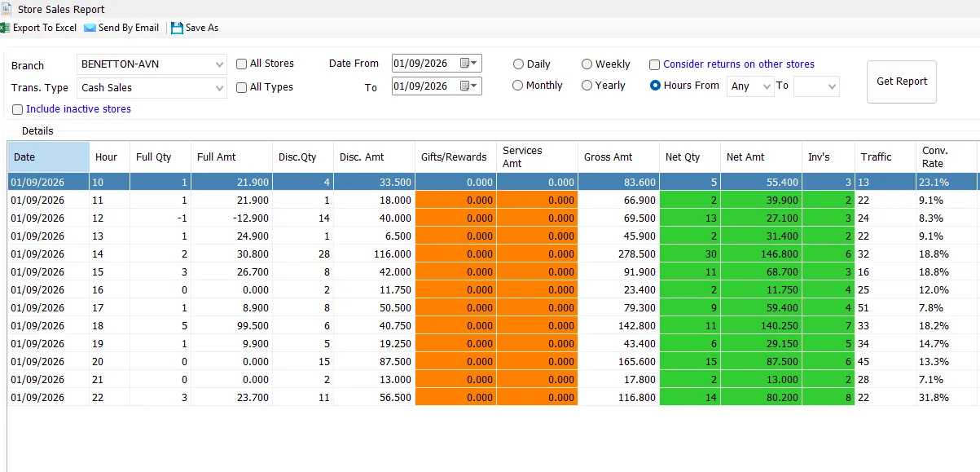The height and width of the screenshot is (472, 980).
Task: Click the Details tab label
Action: tap(37, 130)
